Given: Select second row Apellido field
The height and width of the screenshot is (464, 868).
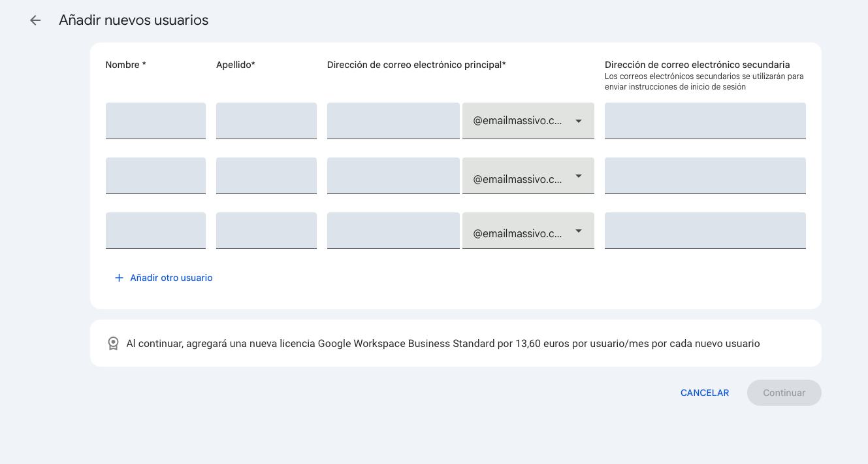Looking at the screenshot, I should (x=266, y=176).
